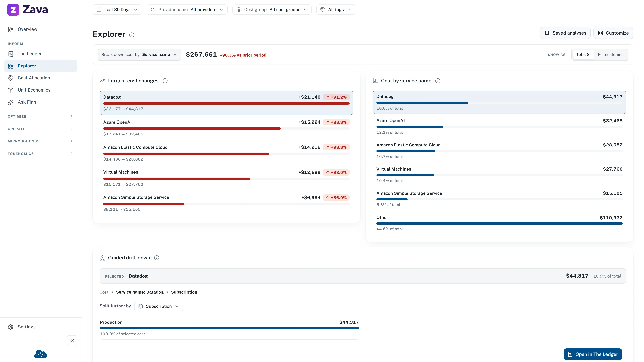Click the Customize button
Image resolution: width=644 pixels, height=362 pixels.
613,33
